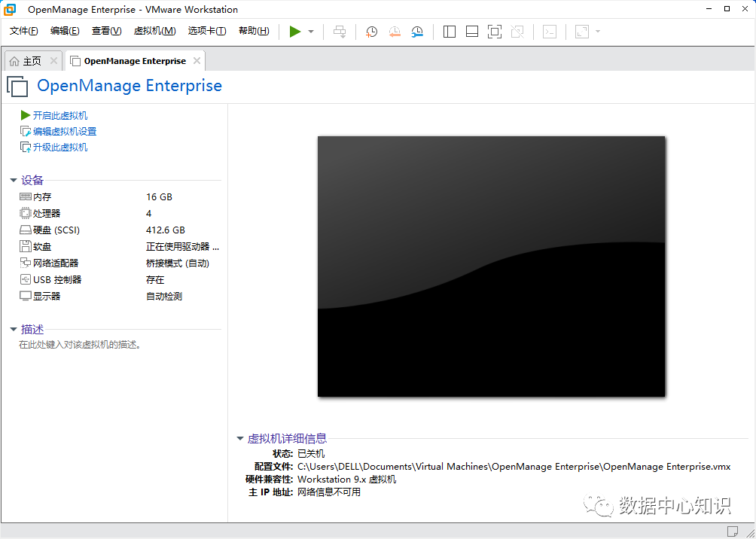Click the 自动检测 display value

164,297
